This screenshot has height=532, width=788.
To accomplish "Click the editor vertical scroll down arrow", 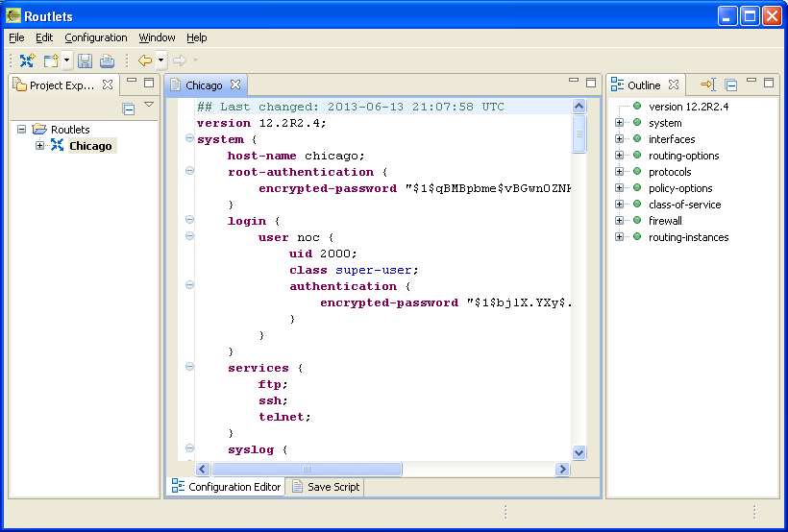I will 579,452.
